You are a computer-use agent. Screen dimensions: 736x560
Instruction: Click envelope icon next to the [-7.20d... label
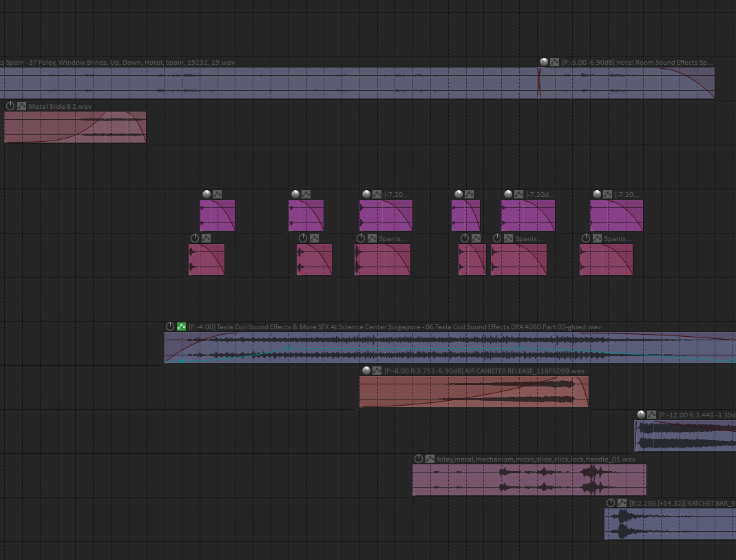(518, 194)
